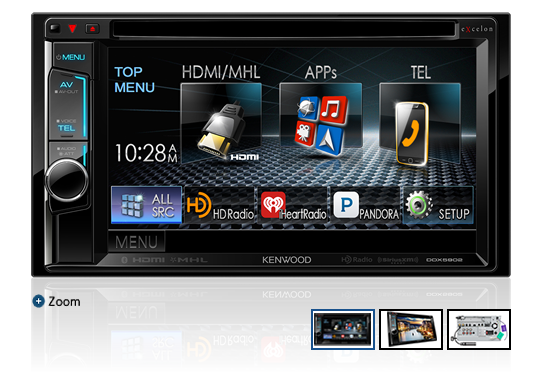538x380 pixels.
Task: Select the HD Radio source
Action: (220, 205)
